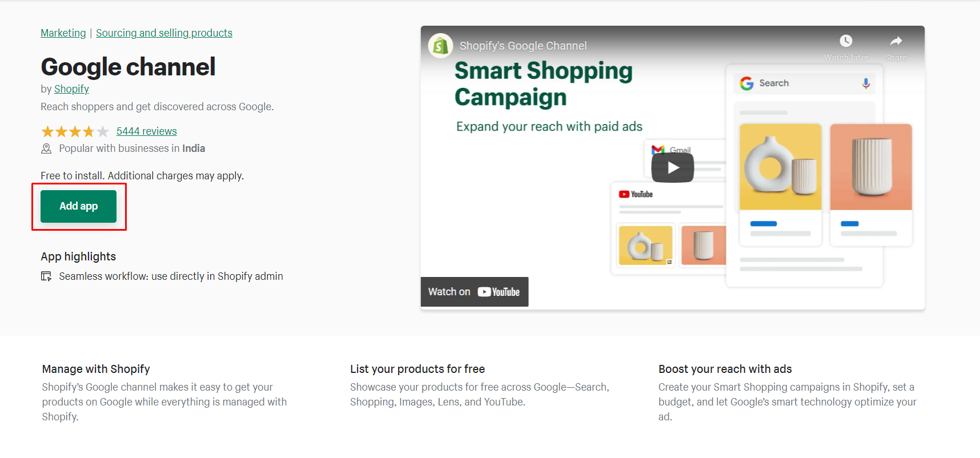This screenshot has height=458, width=980.
Task: Click the Share arrow icon on video
Action: click(x=896, y=41)
